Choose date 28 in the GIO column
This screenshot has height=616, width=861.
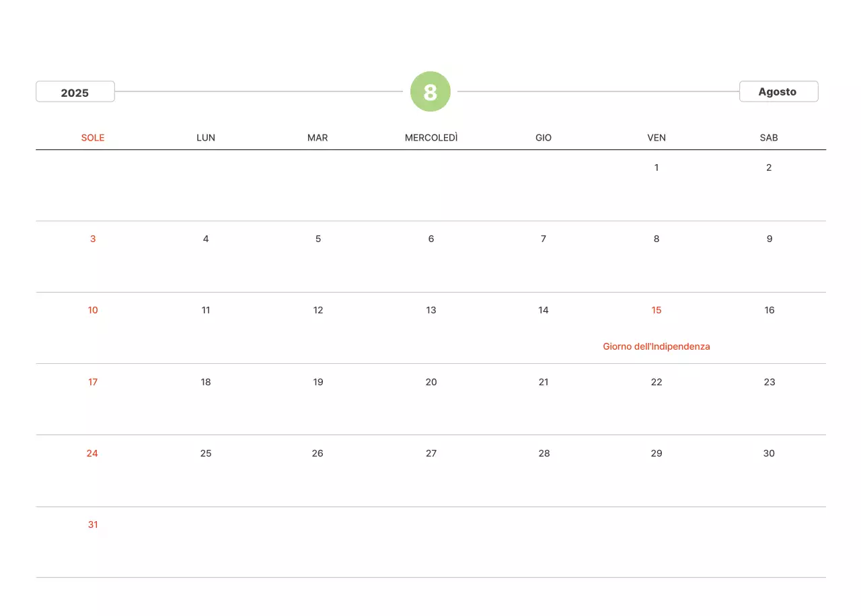(544, 453)
